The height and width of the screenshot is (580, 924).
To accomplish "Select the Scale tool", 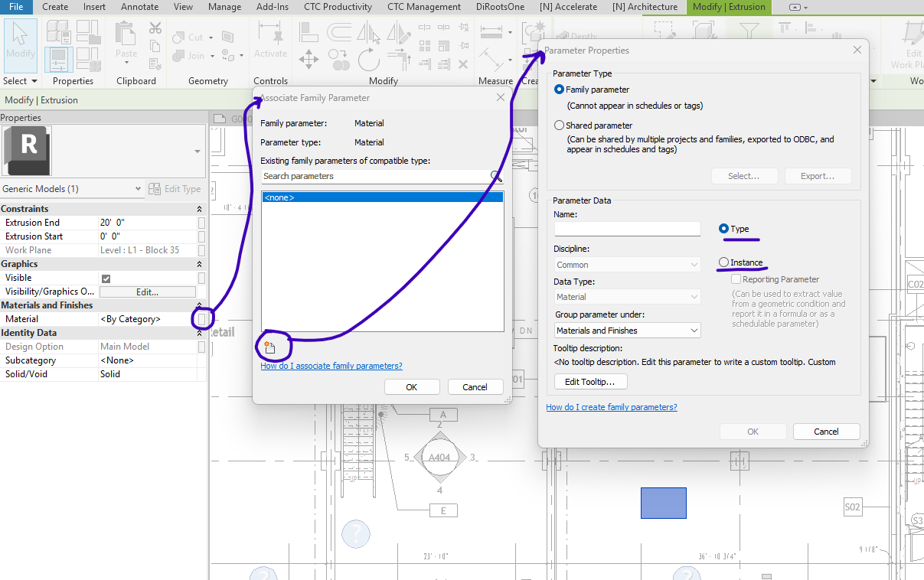I will (444, 46).
